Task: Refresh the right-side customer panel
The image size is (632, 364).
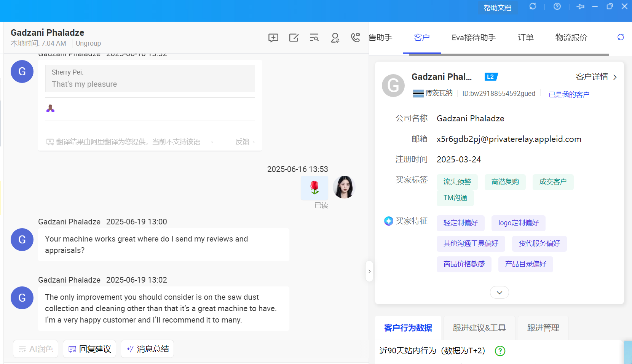Action: click(621, 37)
